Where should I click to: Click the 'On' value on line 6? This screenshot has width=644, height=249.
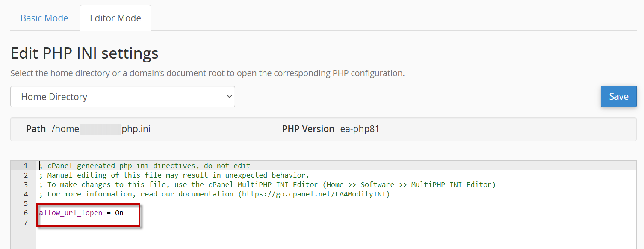pos(119,213)
